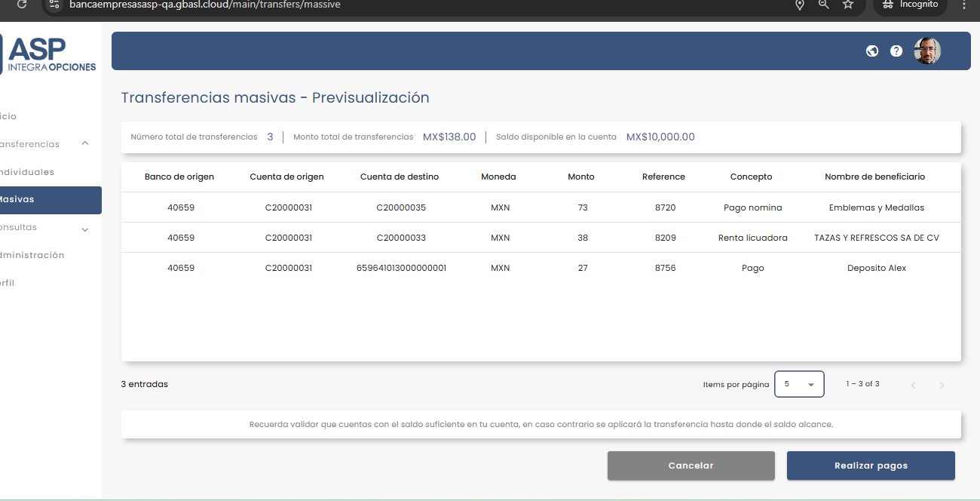Go to previous page of table
Image resolution: width=980 pixels, height=501 pixels.
(913, 385)
